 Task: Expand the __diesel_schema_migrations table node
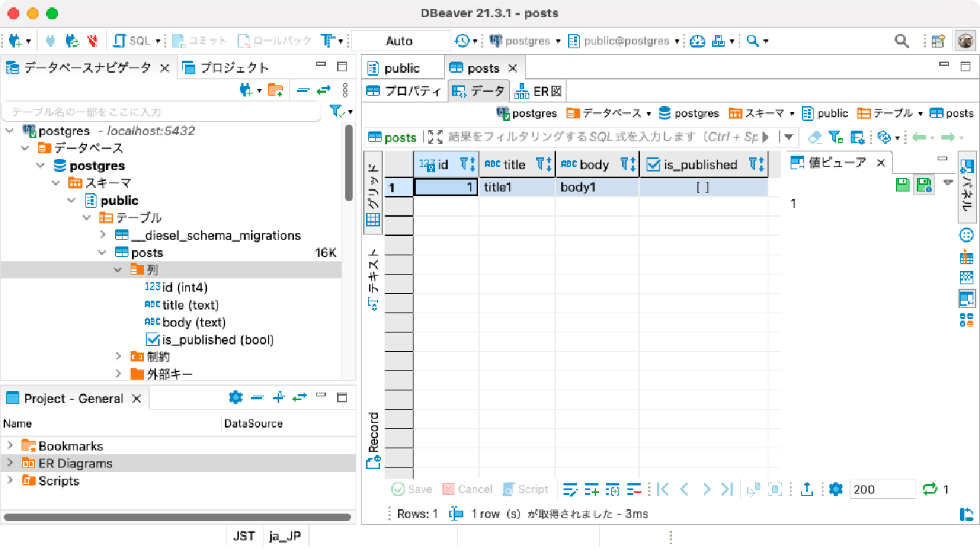tap(103, 235)
